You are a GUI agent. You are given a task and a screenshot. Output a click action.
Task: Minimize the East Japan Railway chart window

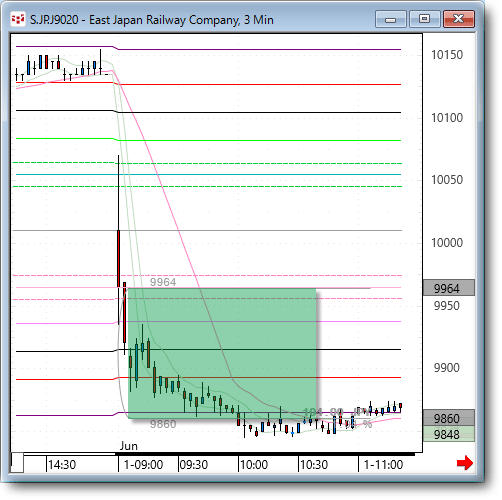coord(390,19)
